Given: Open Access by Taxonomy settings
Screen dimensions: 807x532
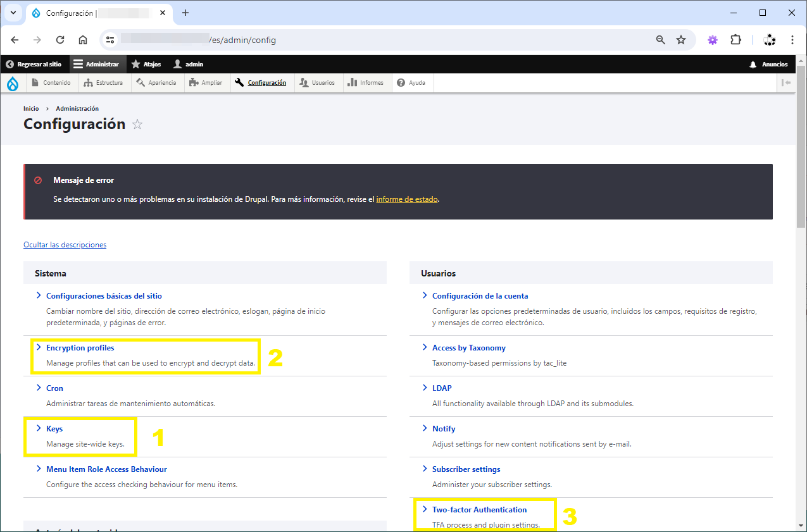Looking at the screenshot, I should [469, 347].
